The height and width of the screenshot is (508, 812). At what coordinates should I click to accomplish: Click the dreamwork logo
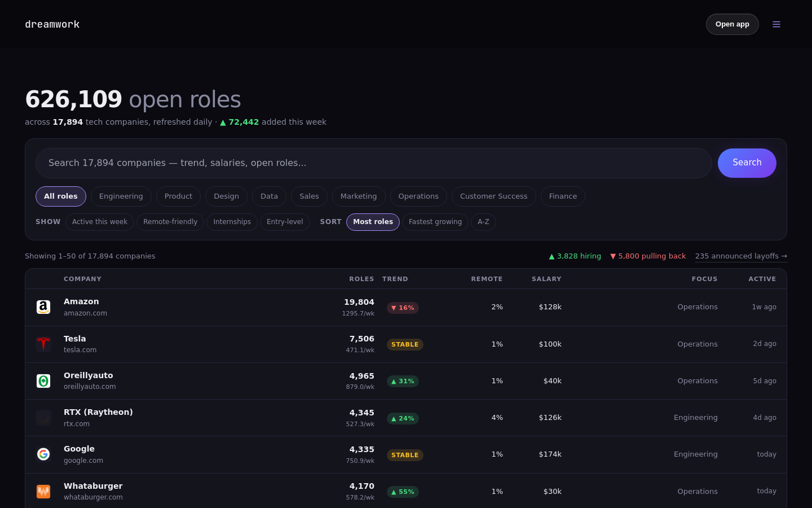click(52, 24)
